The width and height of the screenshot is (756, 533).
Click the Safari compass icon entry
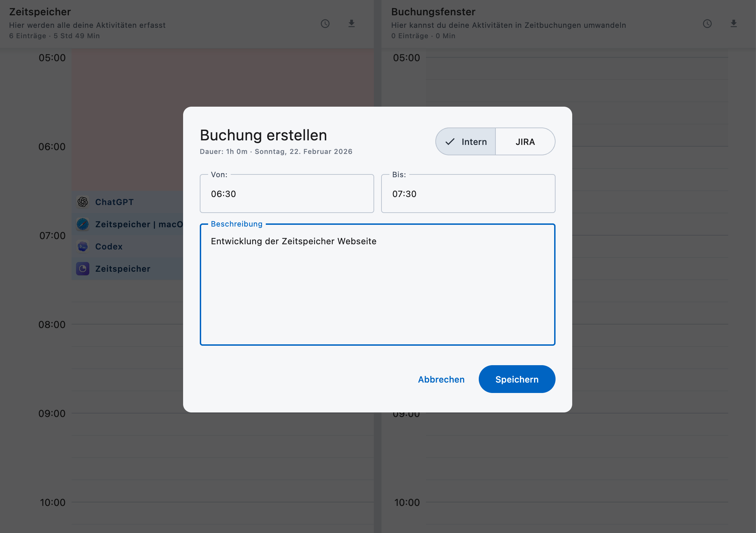[x=83, y=224]
